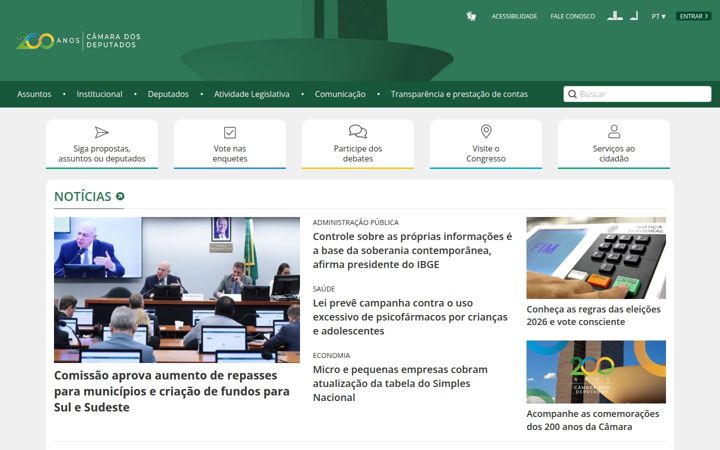Screen dimensions: 720x450
Task: Open Conheça as regras das eleições 2026 link
Action: tap(593, 315)
